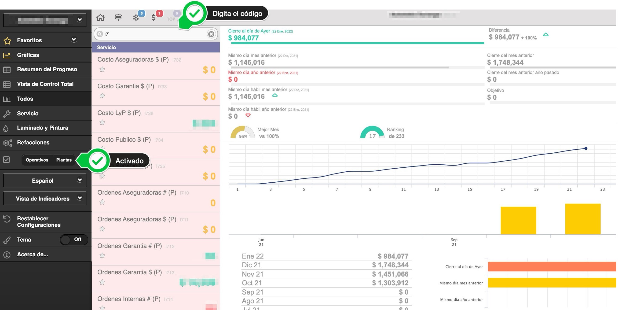
Task: Select Servicio in the sidebar
Action: tap(46, 114)
